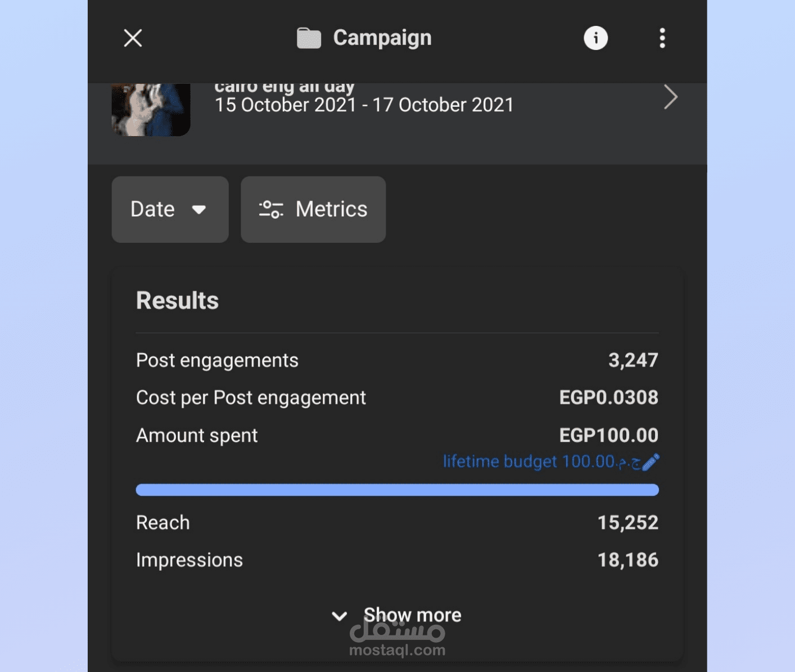Screen dimensions: 795x672
Task: Tap the Impressions metric row
Action: pyautogui.click(x=397, y=560)
